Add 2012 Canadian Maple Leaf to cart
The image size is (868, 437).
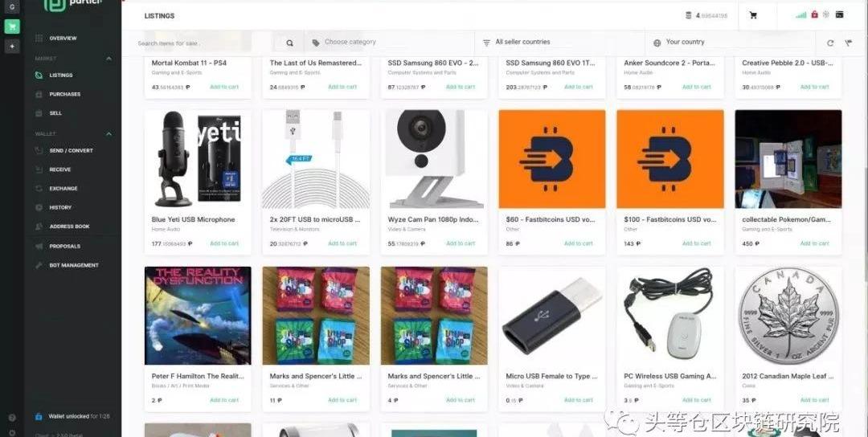tap(814, 400)
